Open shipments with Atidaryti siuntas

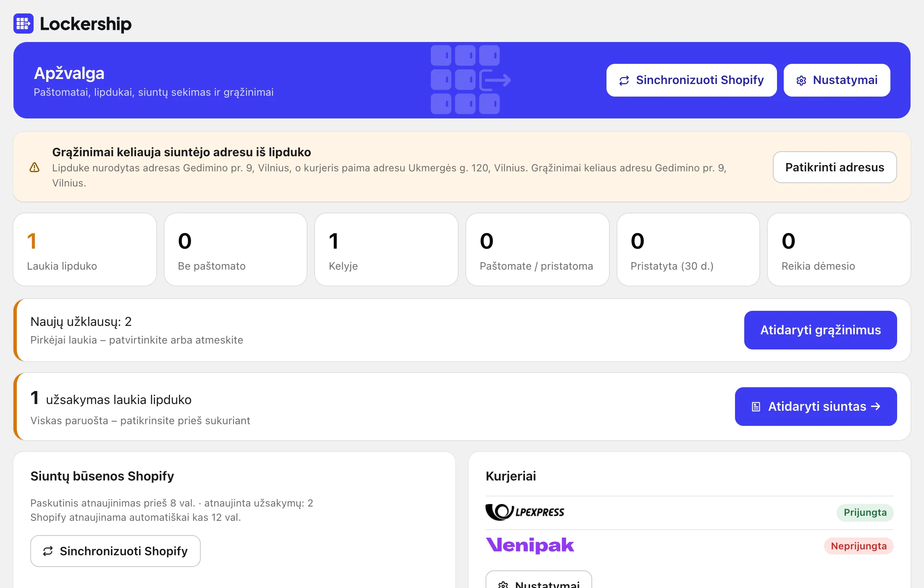coord(816,407)
